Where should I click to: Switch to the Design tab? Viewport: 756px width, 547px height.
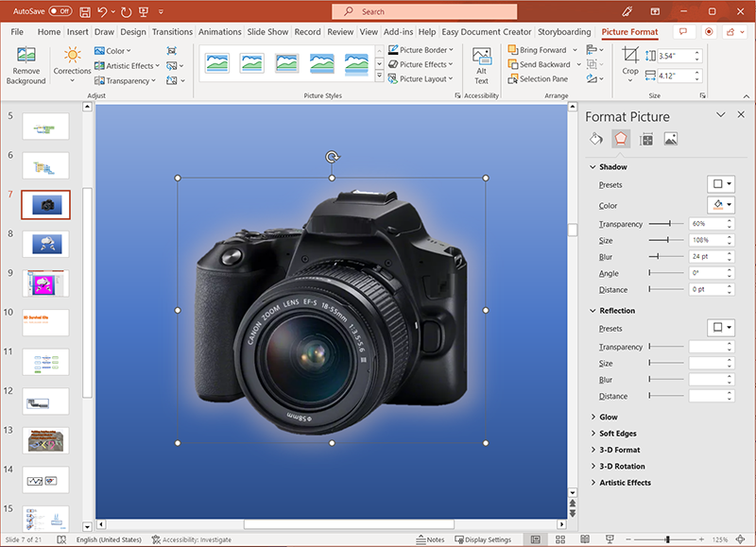tap(133, 32)
